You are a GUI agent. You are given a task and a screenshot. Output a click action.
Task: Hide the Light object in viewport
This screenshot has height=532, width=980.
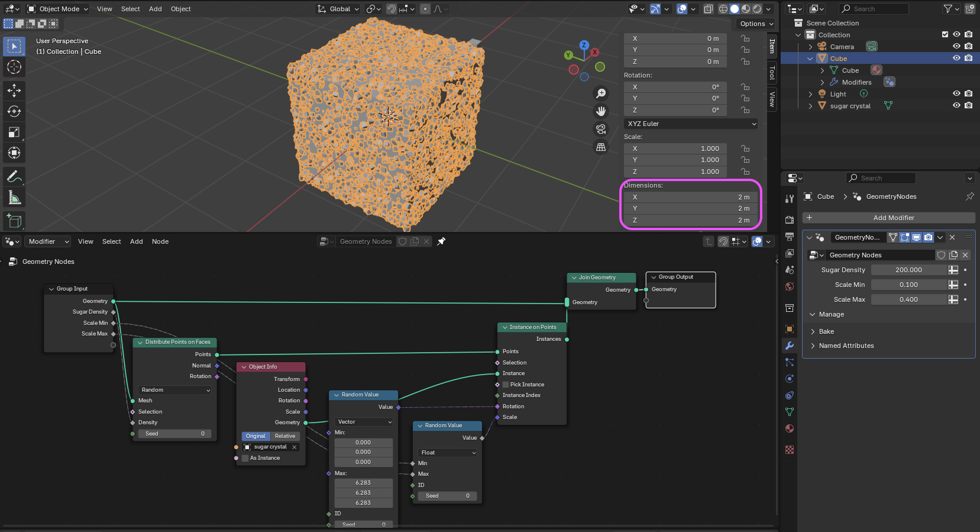pos(956,93)
